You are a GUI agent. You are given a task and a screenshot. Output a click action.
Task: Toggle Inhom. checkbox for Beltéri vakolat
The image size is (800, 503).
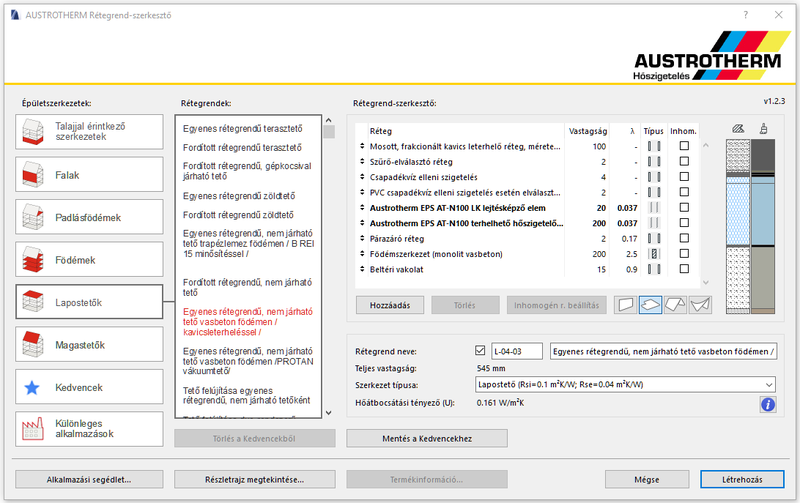click(x=684, y=268)
